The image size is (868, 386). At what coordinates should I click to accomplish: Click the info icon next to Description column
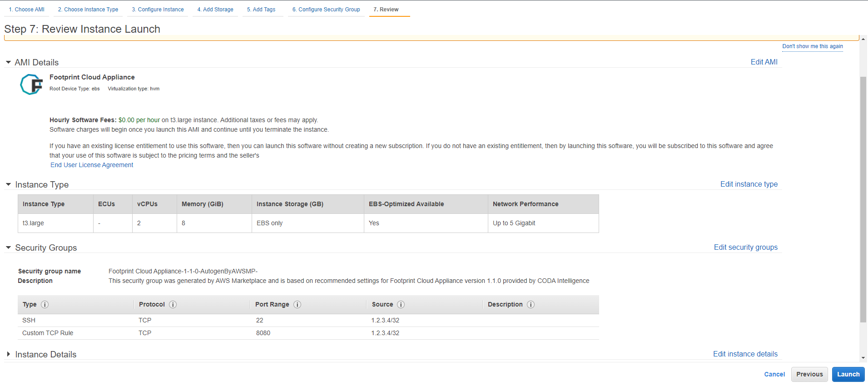(531, 305)
